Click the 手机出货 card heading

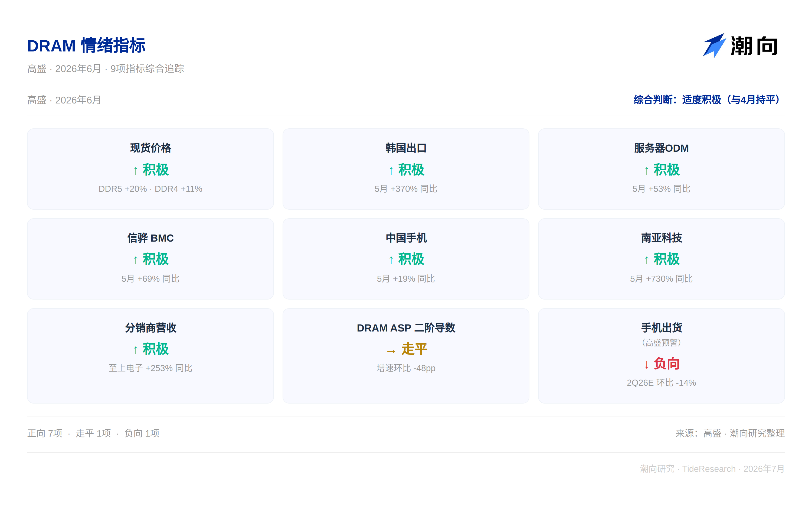[x=661, y=328]
